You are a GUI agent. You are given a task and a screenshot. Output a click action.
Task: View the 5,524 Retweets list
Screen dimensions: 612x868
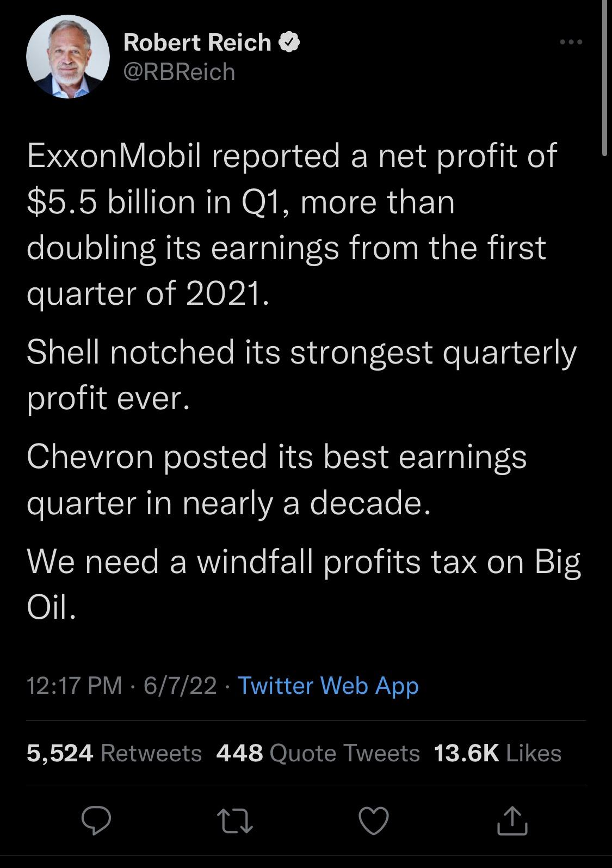click(114, 753)
